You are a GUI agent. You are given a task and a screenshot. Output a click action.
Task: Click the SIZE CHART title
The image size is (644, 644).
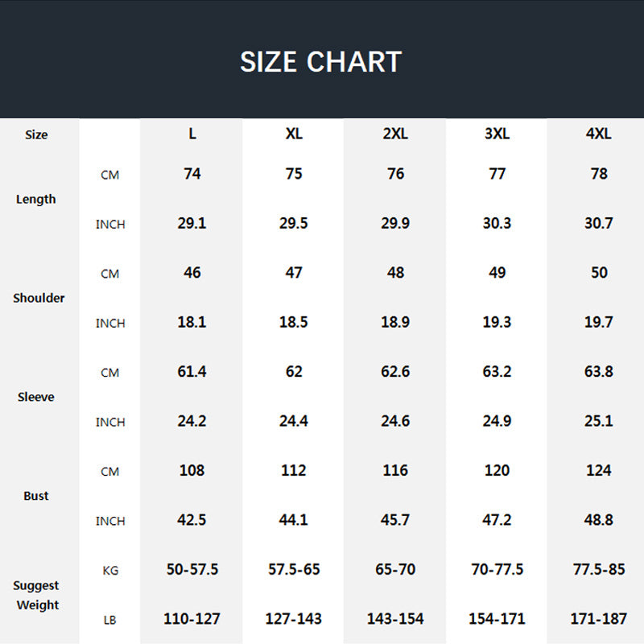tap(320, 62)
